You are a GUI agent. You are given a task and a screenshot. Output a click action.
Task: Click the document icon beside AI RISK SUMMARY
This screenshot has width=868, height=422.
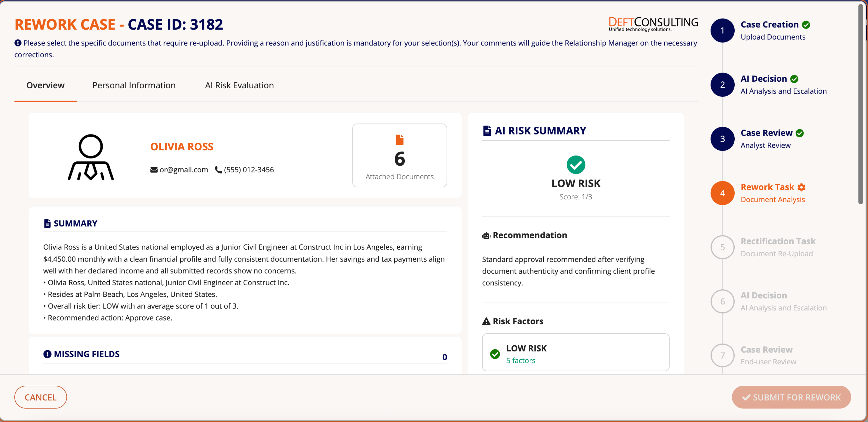click(x=487, y=130)
